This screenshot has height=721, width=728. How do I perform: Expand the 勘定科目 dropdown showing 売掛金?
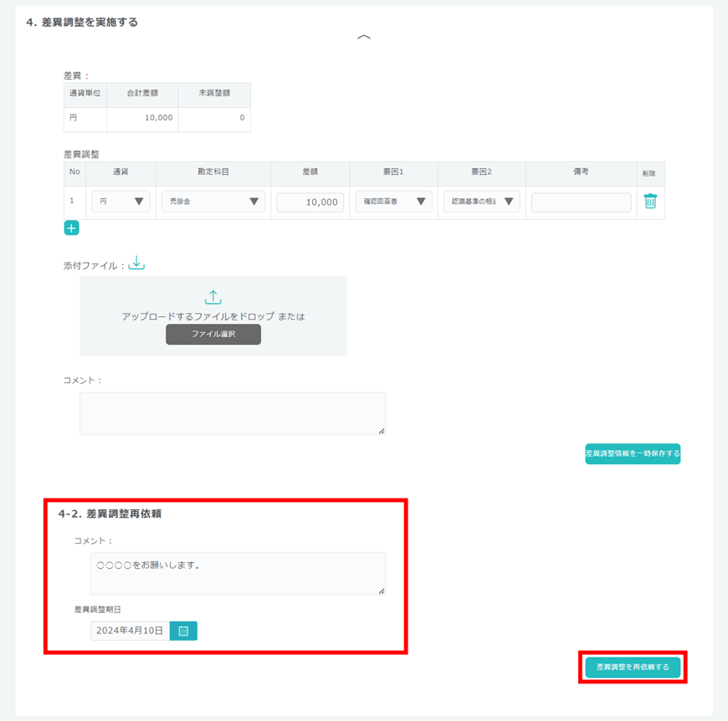(x=213, y=202)
